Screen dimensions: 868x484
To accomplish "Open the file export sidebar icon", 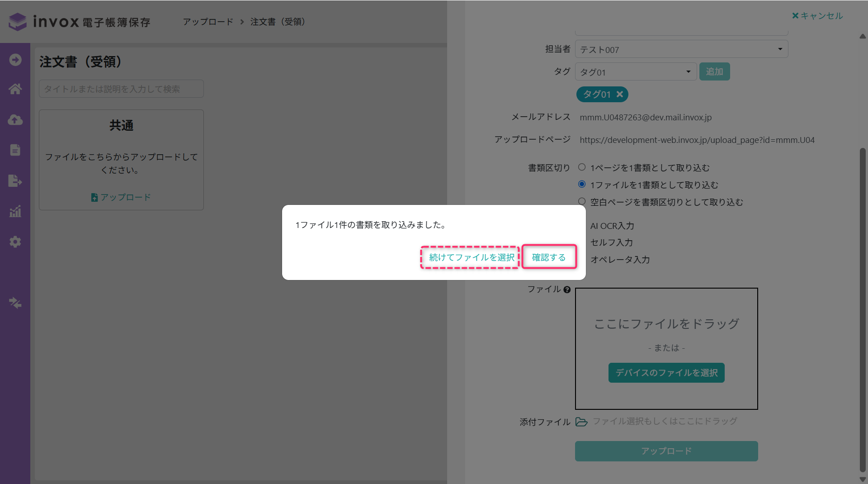I will point(15,181).
